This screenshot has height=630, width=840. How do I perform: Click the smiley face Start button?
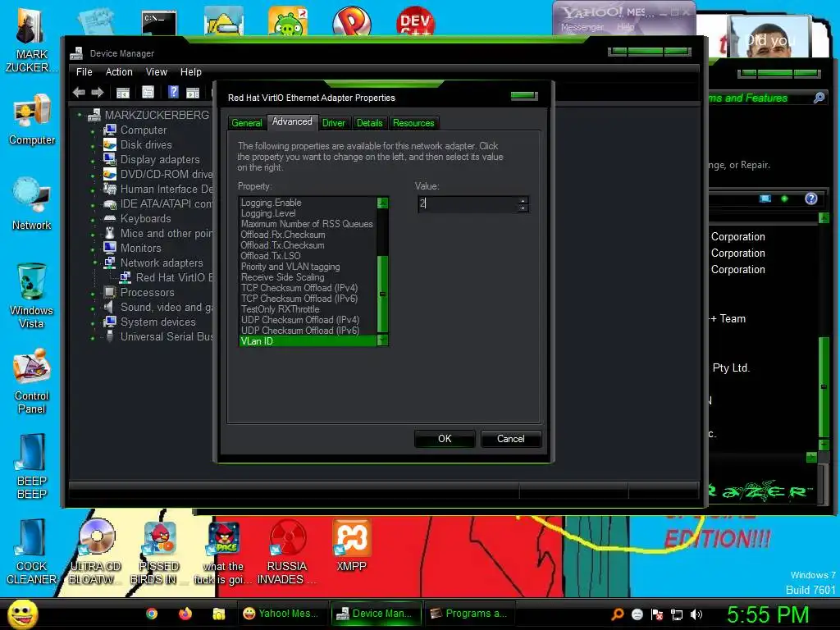point(23,614)
